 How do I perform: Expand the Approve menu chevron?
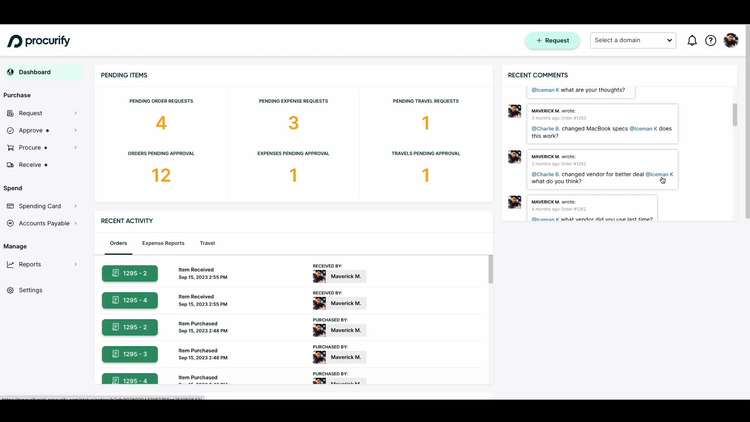pos(76,131)
